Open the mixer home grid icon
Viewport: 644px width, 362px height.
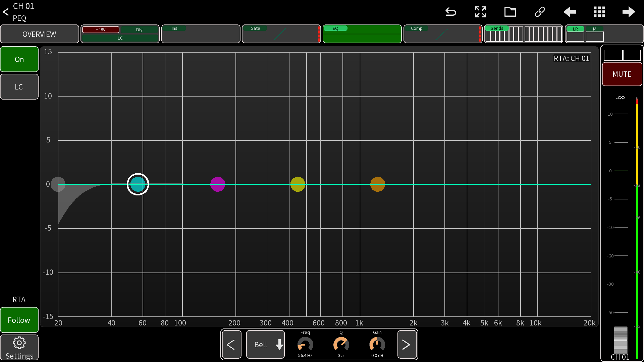[x=599, y=12]
